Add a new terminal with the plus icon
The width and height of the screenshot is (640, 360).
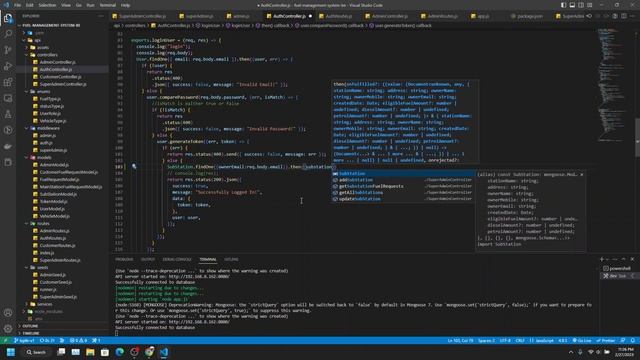pos(602,259)
